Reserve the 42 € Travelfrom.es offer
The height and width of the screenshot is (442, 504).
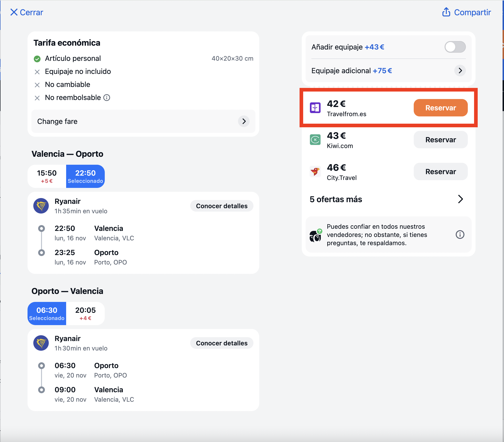tap(441, 108)
